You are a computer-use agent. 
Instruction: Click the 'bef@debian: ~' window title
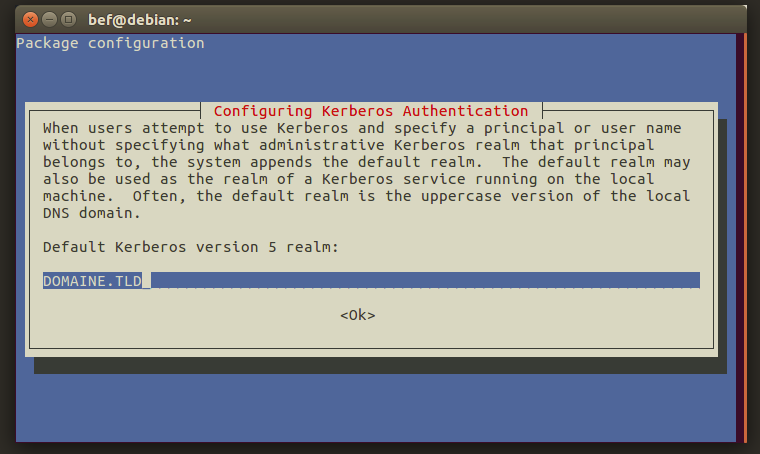tap(140, 20)
